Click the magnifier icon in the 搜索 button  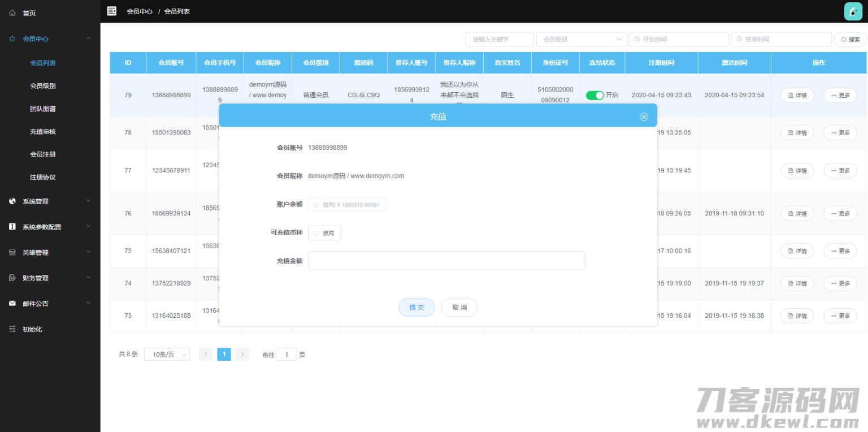point(844,39)
